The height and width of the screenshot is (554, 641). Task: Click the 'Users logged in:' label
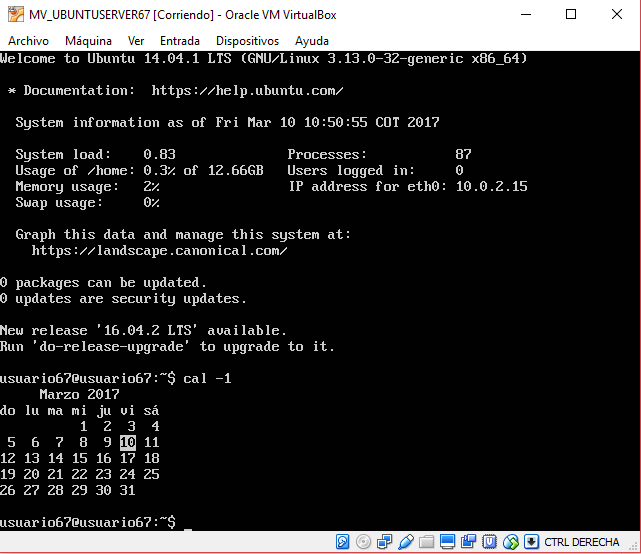click(x=351, y=170)
